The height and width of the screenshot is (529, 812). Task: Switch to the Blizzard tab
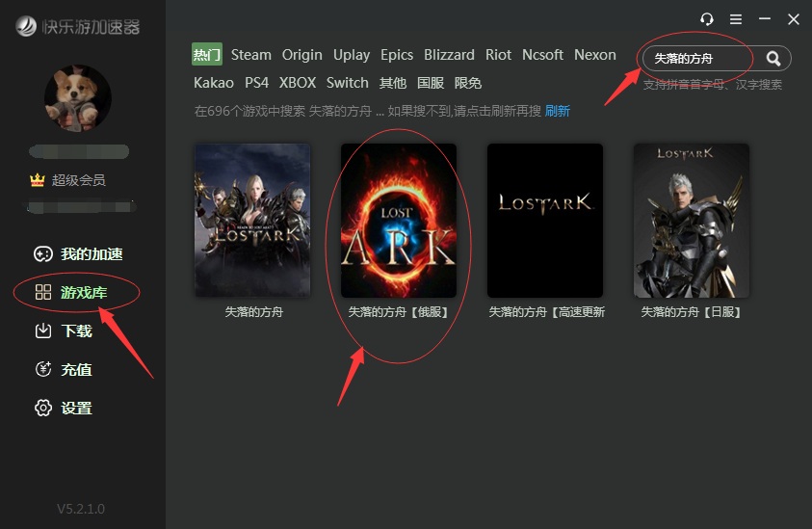[449, 54]
